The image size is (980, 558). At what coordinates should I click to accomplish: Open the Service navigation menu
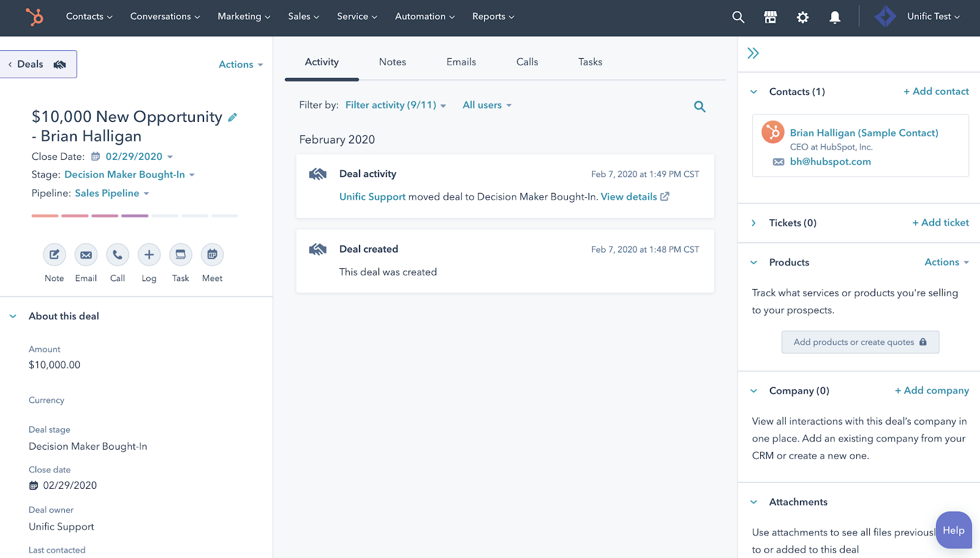pos(357,17)
